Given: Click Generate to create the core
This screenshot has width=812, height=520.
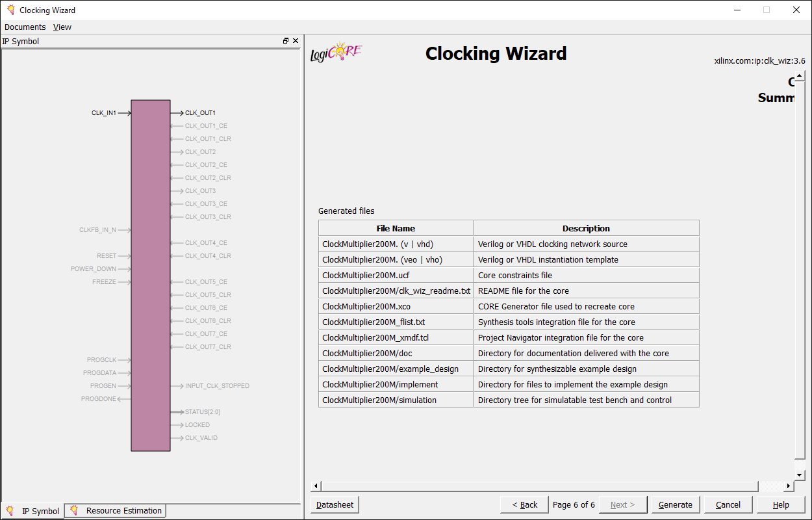Looking at the screenshot, I should click(x=675, y=504).
